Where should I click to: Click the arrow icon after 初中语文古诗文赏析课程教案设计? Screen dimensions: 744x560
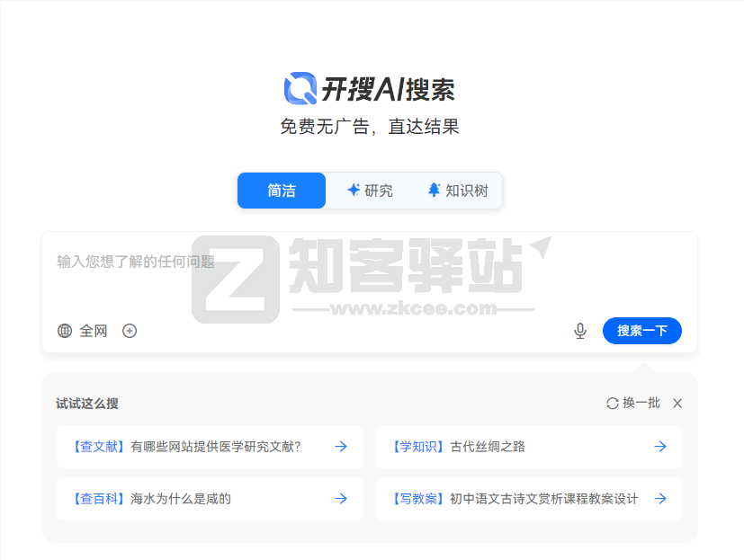pyautogui.click(x=659, y=498)
